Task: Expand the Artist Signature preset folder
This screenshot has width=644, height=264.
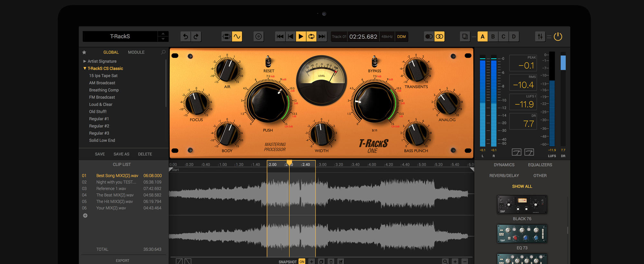Action: pyautogui.click(x=85, y=61)
